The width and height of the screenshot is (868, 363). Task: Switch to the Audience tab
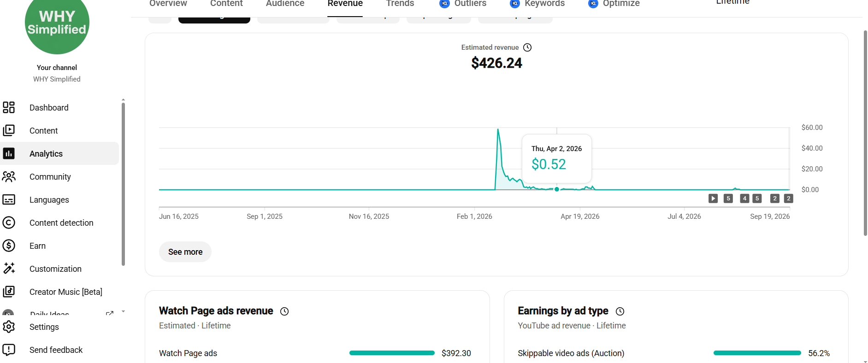click(285, 4)
